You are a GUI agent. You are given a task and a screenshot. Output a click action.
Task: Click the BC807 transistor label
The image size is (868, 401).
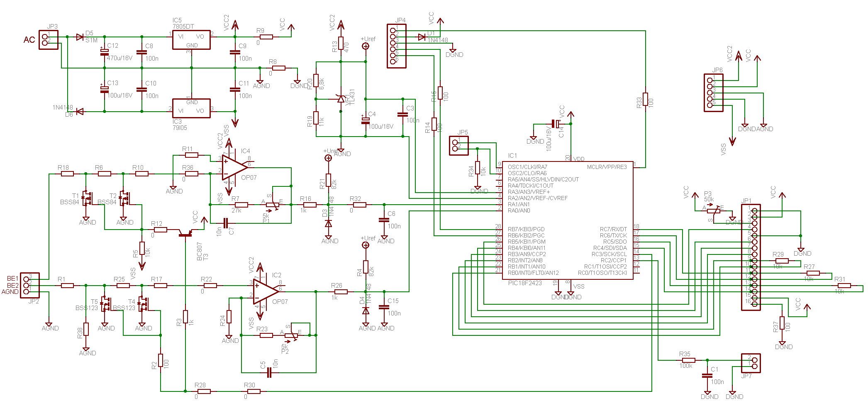(199, 252)
